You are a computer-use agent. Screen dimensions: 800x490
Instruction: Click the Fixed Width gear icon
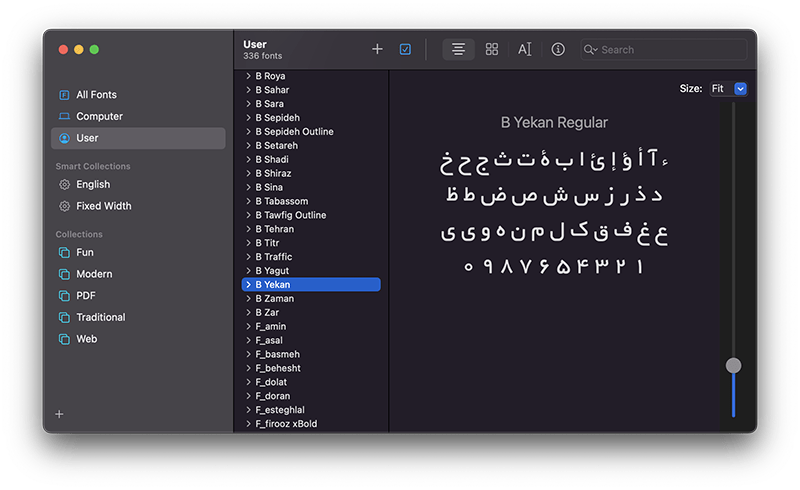tap(64, 206)
